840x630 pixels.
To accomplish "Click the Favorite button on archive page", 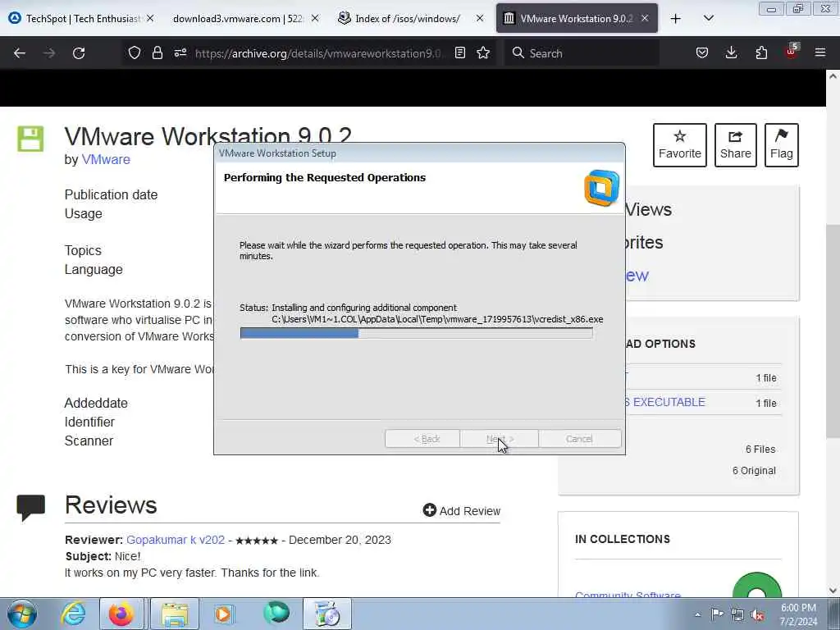I will click(680, 145).
